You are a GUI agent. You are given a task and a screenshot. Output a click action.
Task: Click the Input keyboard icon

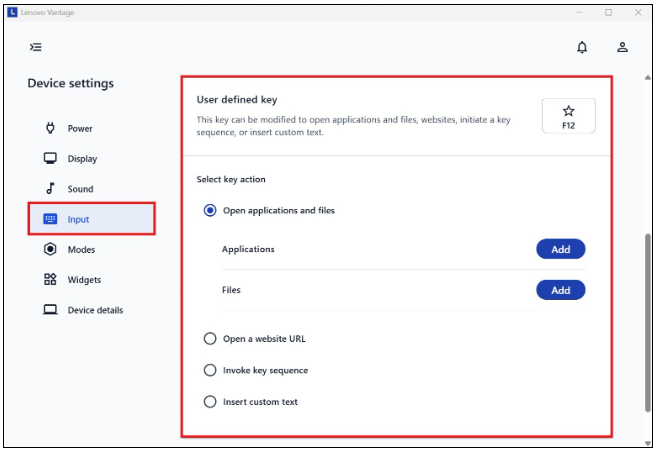click(x=50, y=219)
